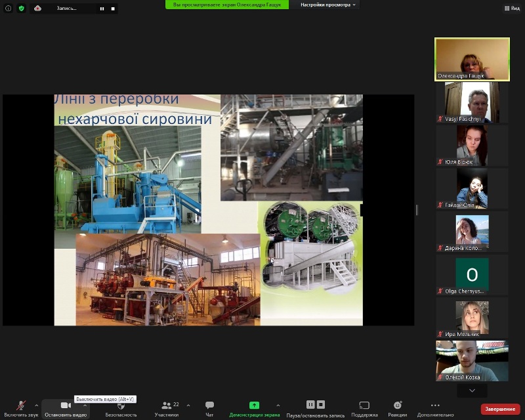Open the Поддержка support option
Viewport: 525px width, 420px height.
click(x=364, y=406)
